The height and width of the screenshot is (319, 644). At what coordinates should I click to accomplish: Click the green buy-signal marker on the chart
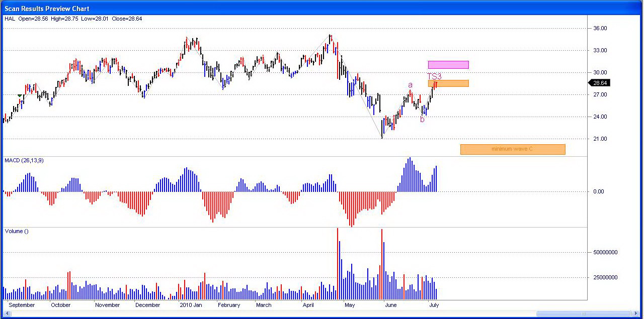pyautogui.click(x=20, y=95)
